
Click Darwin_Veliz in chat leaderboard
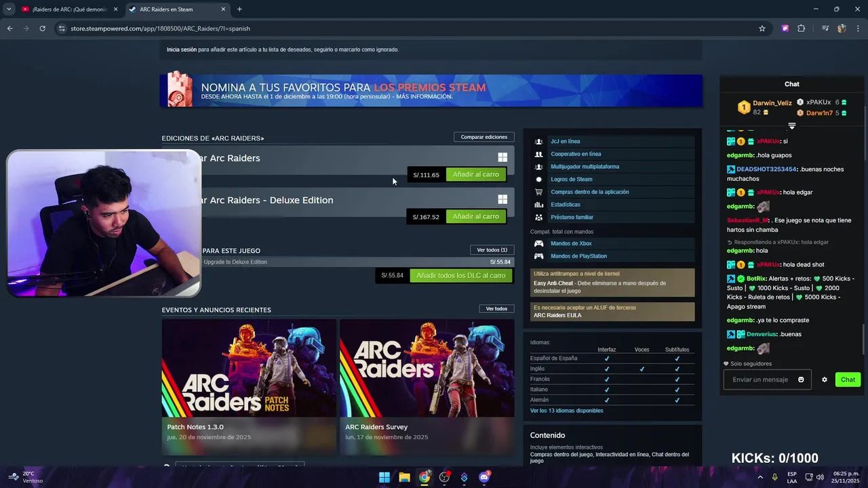tap(772, 103)
